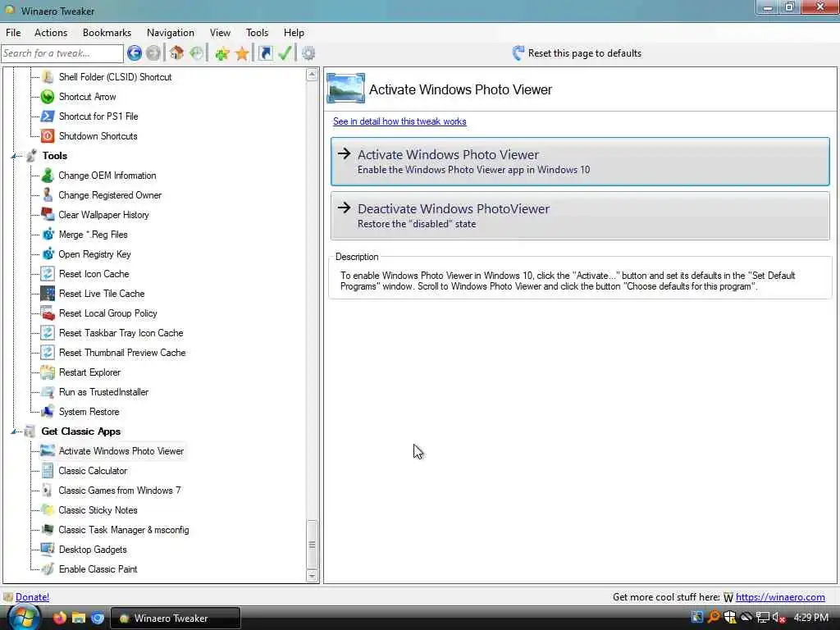Open the File menu
Image resolution: width=840 pixels, height=630 pixels.
point(13,33)
